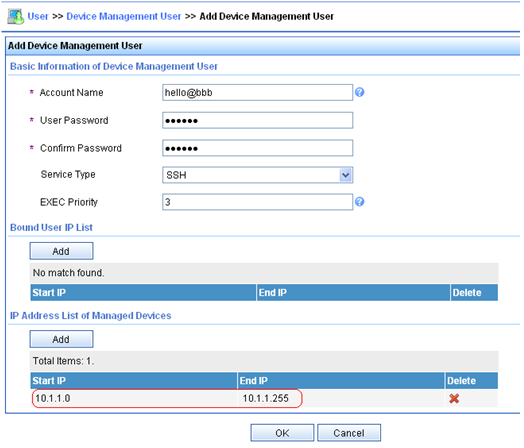Click Add under Bound User IP List
Screen dimensions: 524x448
click(61, 251)
